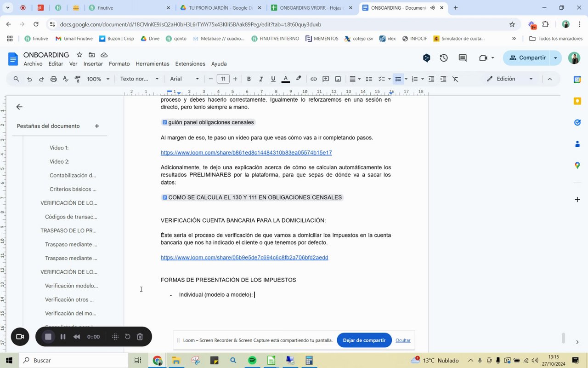
Task: Click the Ocultar link
Action: click(x=403, y=340)
